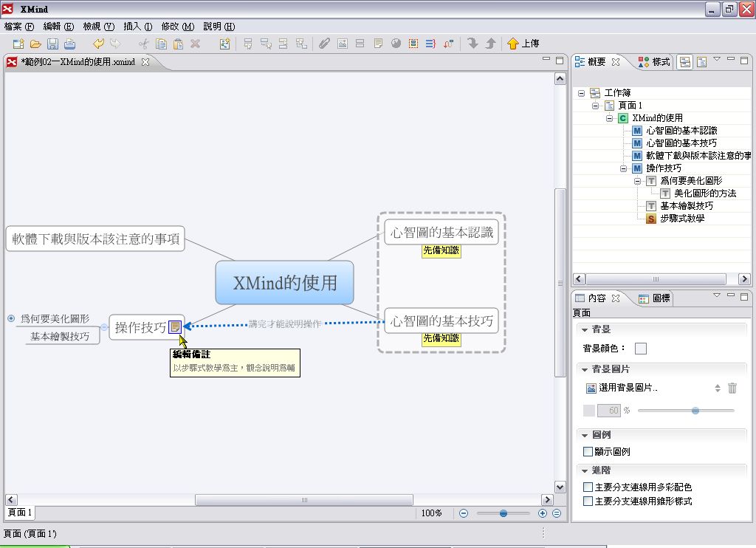
Task: Click the insert topic toolbar icon
Action: [x=248, y=44]
